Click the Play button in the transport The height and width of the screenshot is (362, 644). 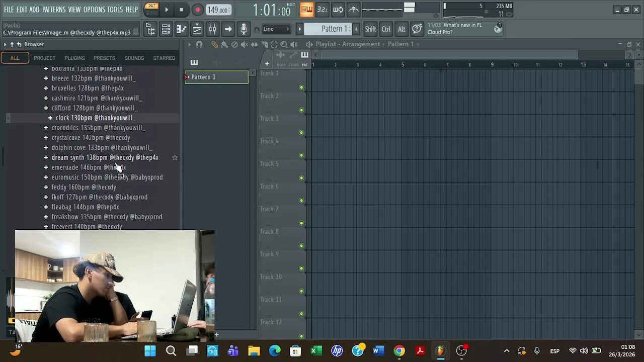click(x=167, y=10)
